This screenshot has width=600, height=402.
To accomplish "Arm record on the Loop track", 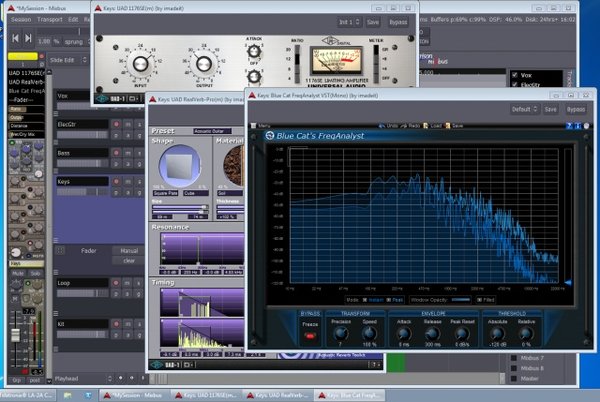I will click(116, 283).
